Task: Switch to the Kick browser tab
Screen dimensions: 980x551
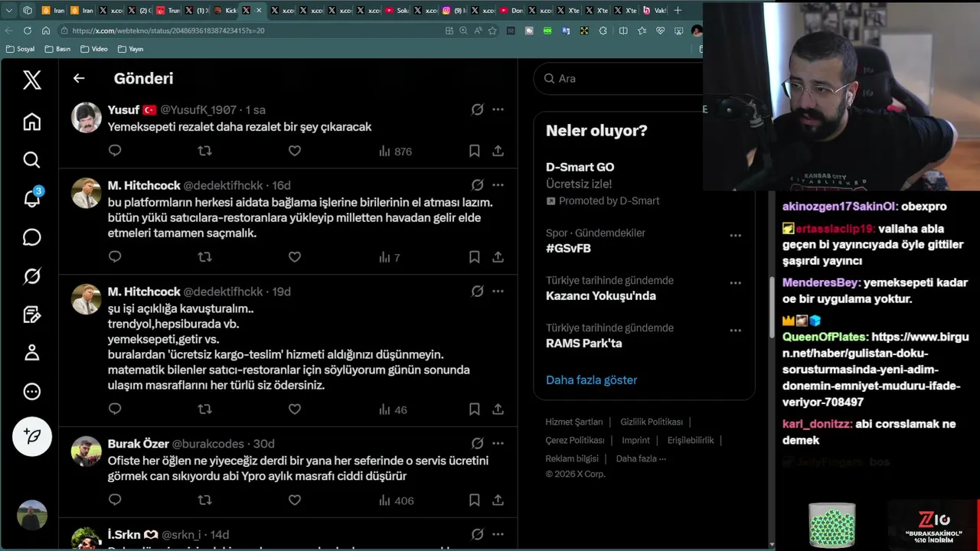Action: (x=226, y=11)
